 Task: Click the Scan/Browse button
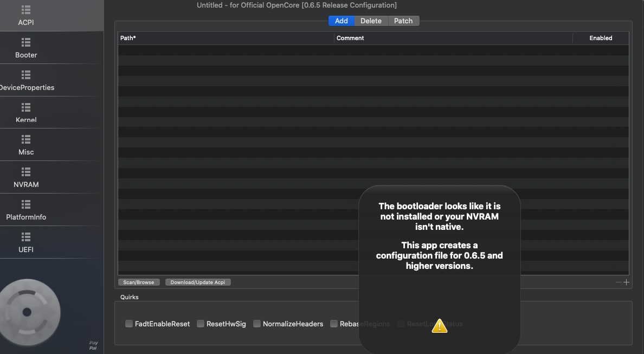[x=138, y=282]
